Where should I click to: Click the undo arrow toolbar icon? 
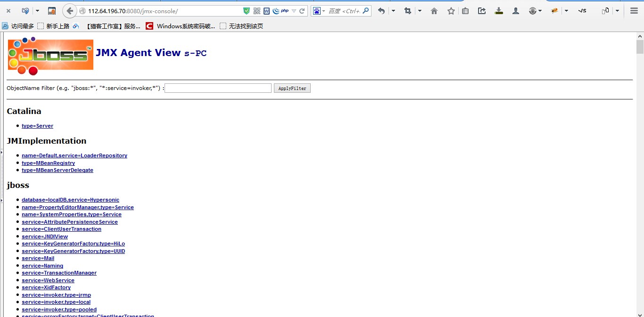381,11
